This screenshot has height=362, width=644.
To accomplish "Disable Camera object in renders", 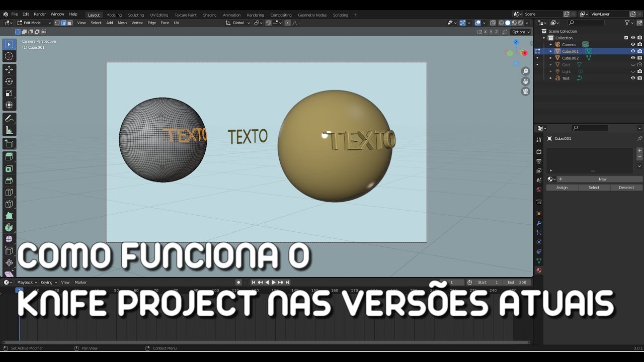I will click(x=640, y=44).
